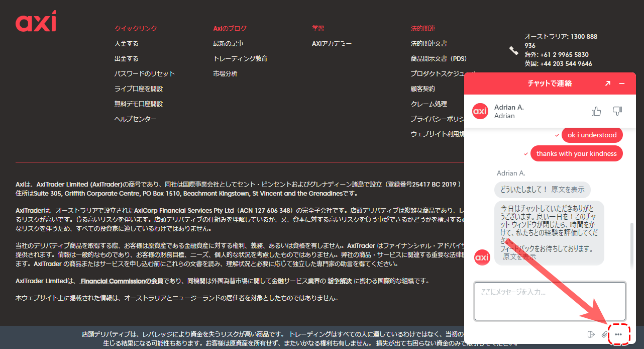The image size is (644, 349).
Task: Click the チャットで連絡 chat title
Action: coord(550,83)
